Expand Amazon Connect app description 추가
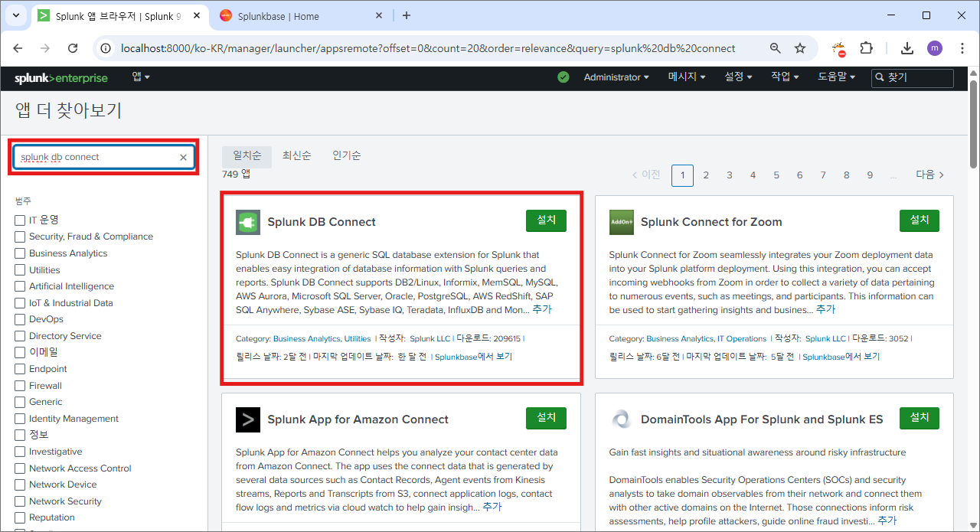The width and height of the screenshot is (980, 532). tap(492, 508)
